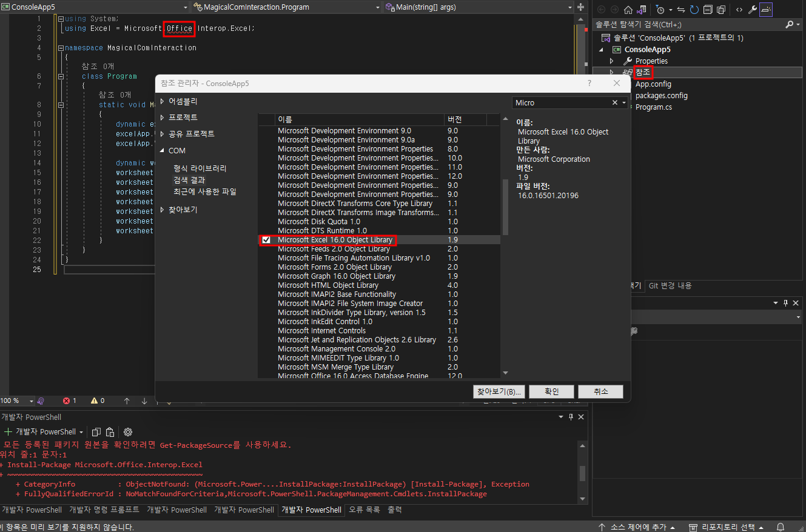
Task: Expand the 어셈블리 category
Action: pyautogui.click(x=162, y=101)
